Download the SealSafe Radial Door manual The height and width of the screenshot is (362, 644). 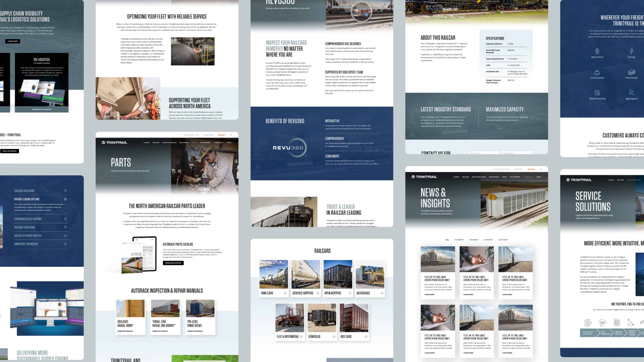coord(125,331)
